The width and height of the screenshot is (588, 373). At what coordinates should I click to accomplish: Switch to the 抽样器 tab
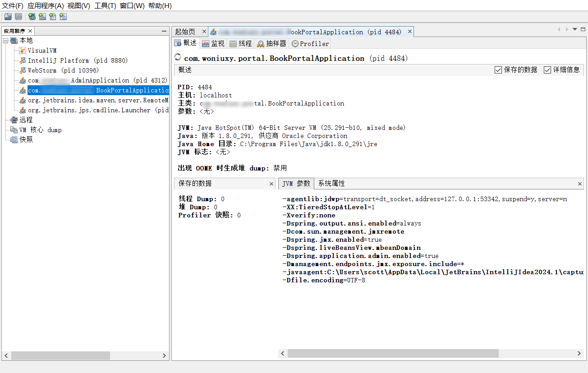(271, 44)
